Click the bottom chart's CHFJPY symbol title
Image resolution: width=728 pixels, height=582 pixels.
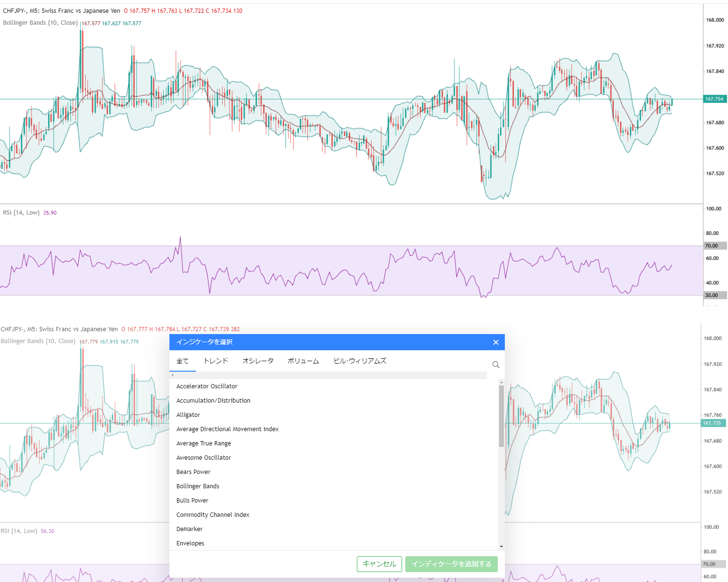pyautogui.click(x=59, y=329)
